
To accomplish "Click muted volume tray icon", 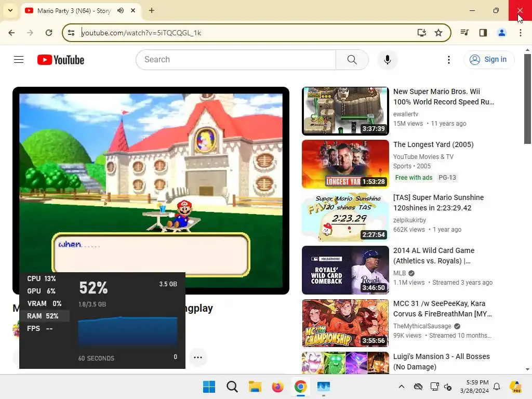I will 447,387.
